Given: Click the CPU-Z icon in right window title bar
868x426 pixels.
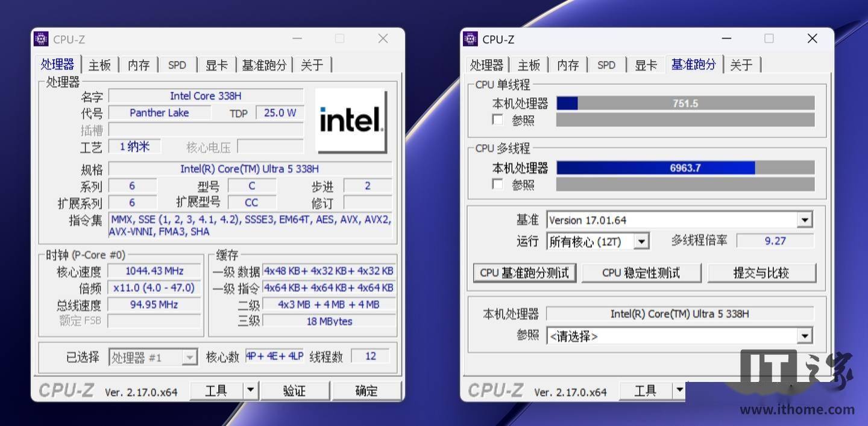Looking at the screenshot, I should tap(470, 39).
